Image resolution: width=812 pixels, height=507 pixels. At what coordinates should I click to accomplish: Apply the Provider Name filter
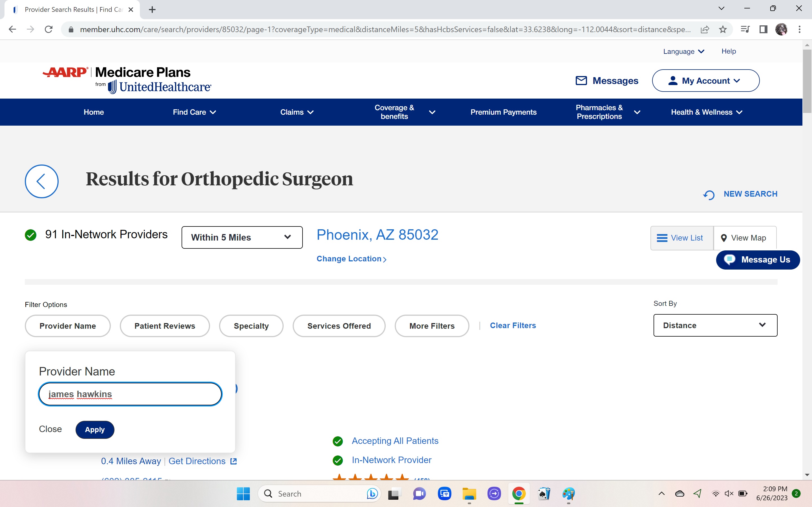pos(95,430)
